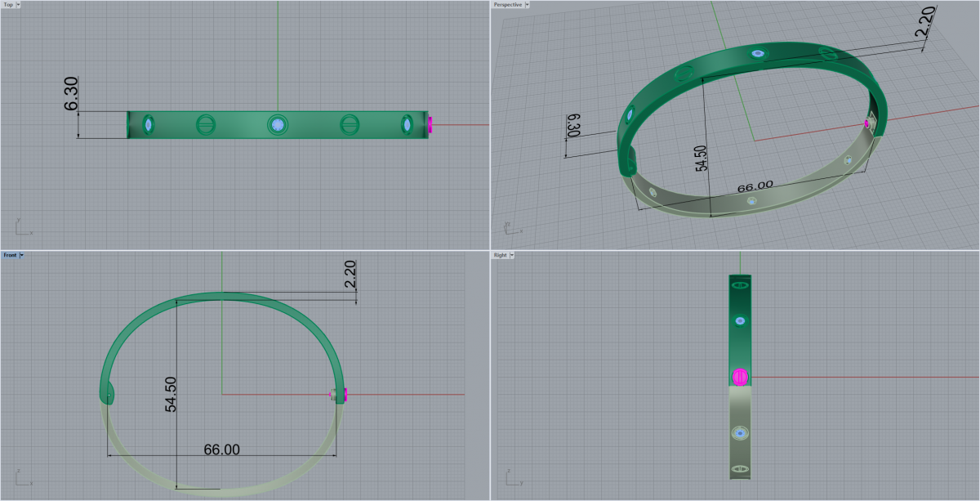980x501 pixels.
Task: Select the top blue gem in Perspective view
Action: click(x=759, y=54)
